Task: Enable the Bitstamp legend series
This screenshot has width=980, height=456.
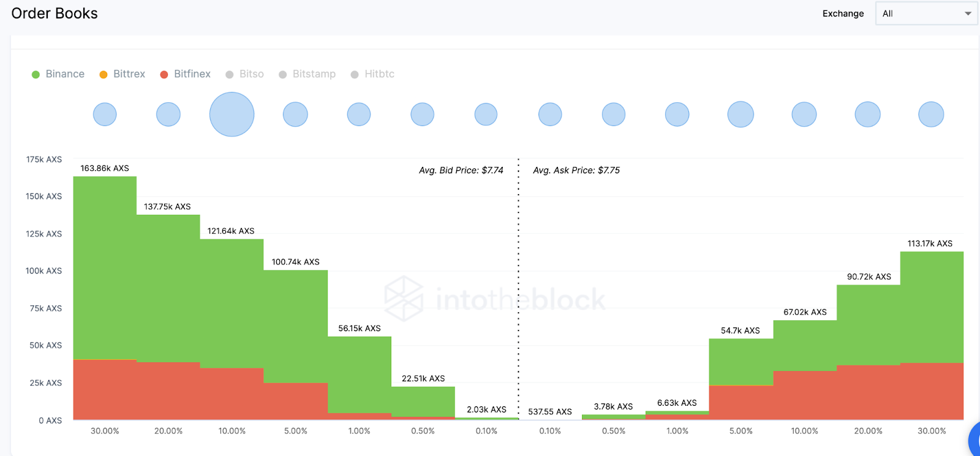Action: (307, 74)
